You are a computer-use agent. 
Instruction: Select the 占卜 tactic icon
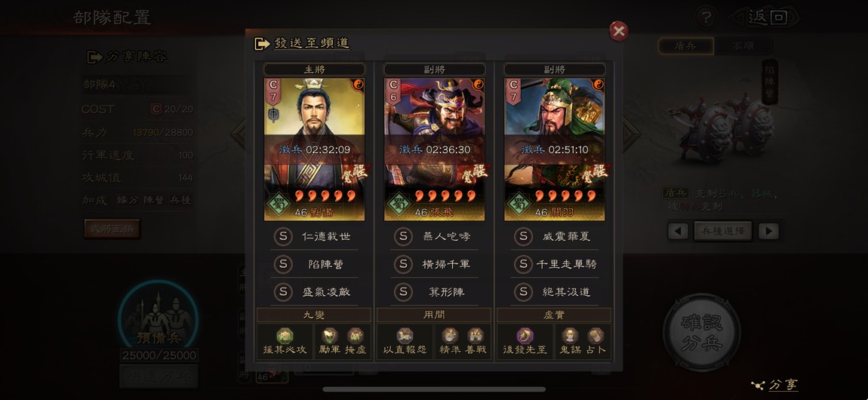[x=596, y=335]
